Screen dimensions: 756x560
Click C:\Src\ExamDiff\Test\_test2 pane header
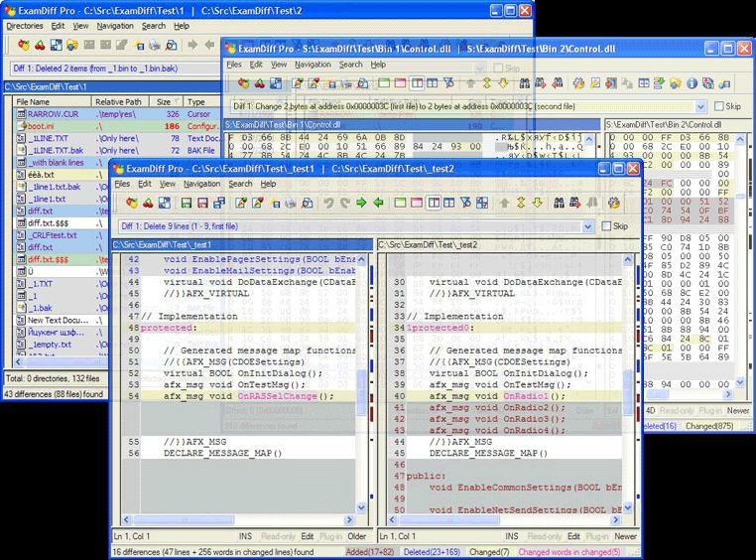[x=509, y=245]
